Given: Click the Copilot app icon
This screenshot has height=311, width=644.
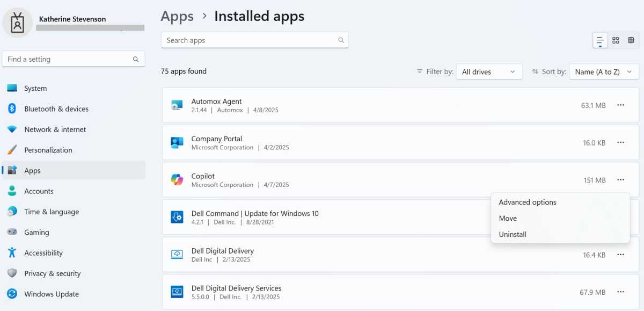Looking at the screenshot, I should point(177,180).
